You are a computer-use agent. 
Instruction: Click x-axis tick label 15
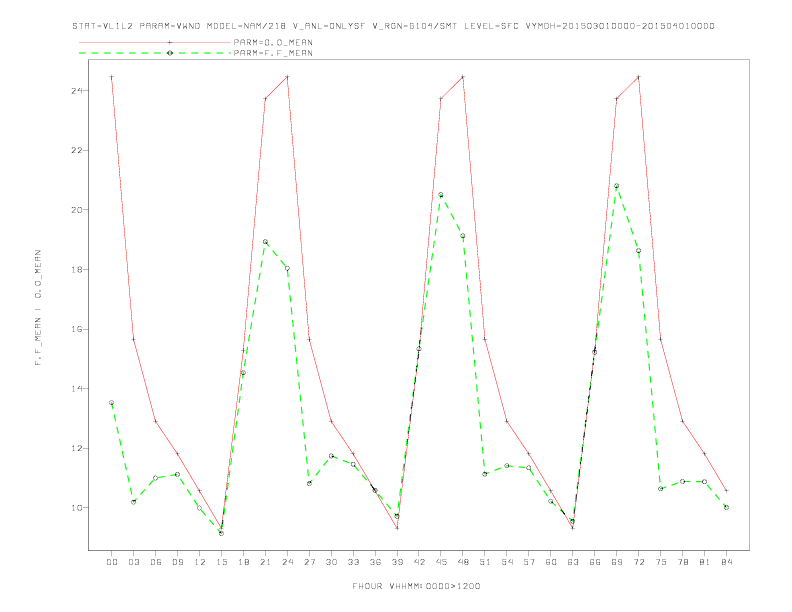(221, 562)
